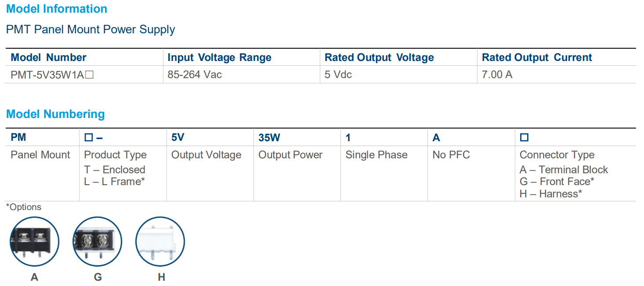
Task: Select the PMT-5V35W1A model number cell
Action: pos(52,75)
